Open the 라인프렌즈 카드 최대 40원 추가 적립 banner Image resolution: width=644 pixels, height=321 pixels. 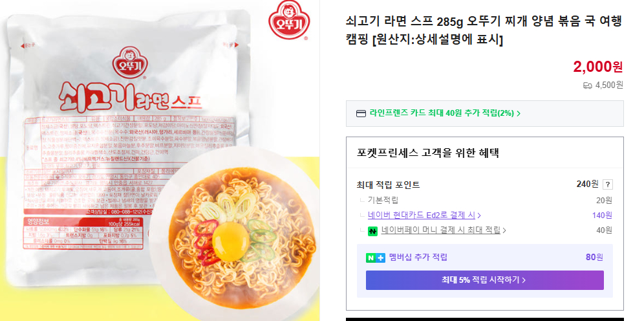coord(485,113)
